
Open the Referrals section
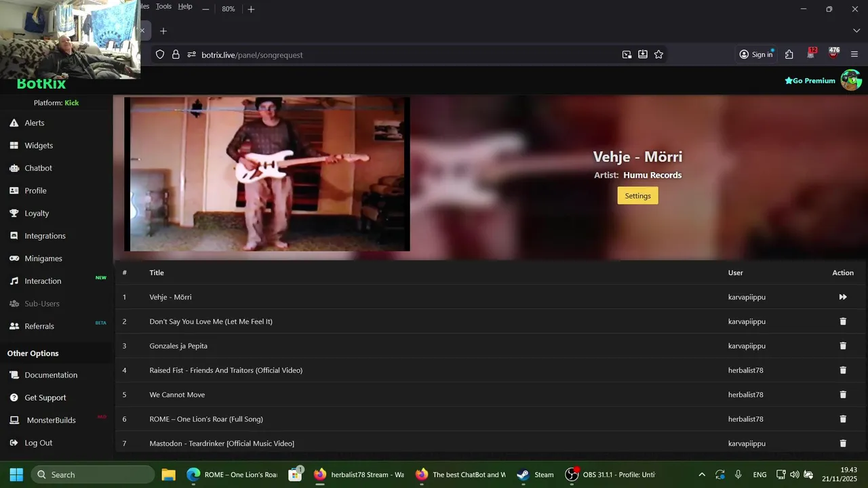tap(39, 326)
